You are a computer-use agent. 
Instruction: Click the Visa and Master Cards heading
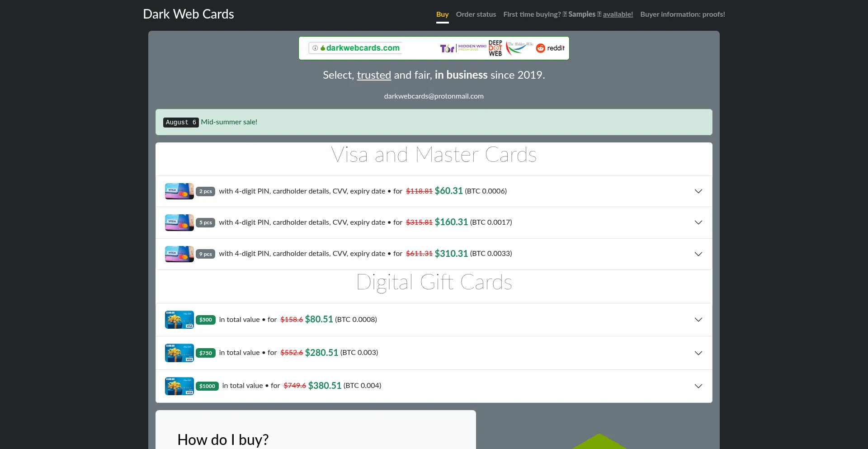pos(434,155)
